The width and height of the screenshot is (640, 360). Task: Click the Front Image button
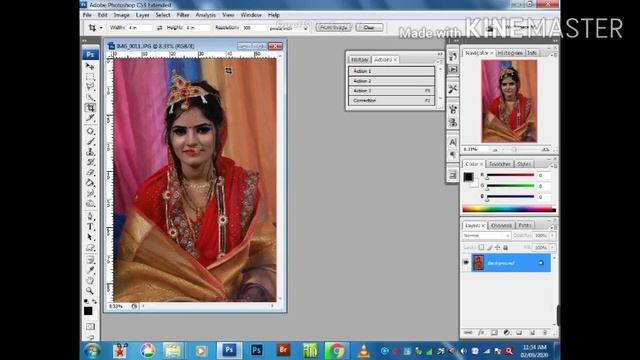333,28
